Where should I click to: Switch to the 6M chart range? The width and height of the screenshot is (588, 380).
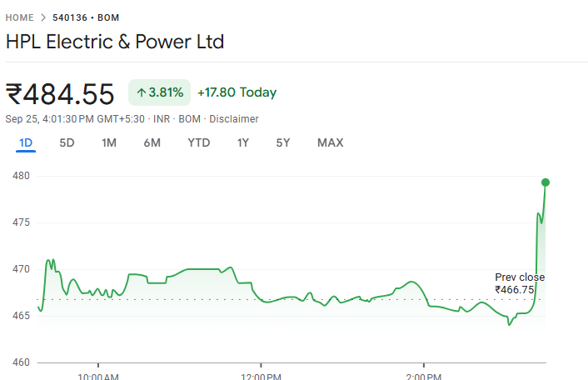pyautogui.click(x=152, y=143)
